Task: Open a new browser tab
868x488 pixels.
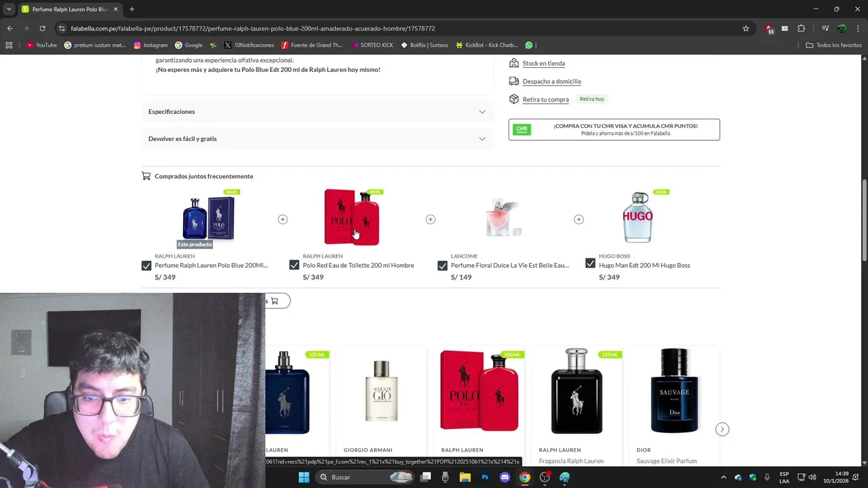Action: coord(132,9)
